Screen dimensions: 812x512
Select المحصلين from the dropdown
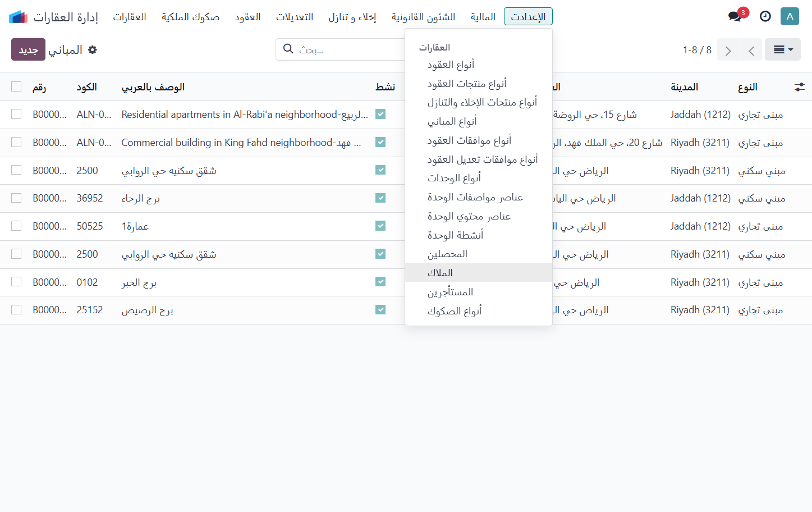click(479, 254)
